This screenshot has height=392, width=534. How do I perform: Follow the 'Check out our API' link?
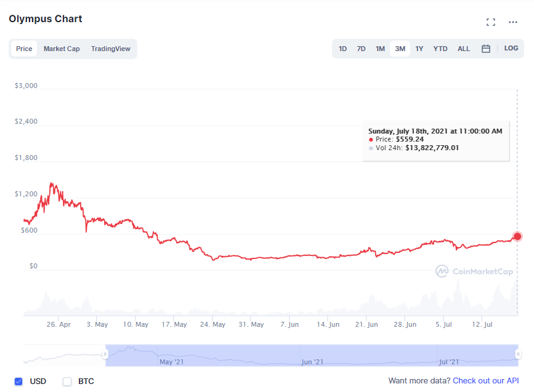pos(485,381)
